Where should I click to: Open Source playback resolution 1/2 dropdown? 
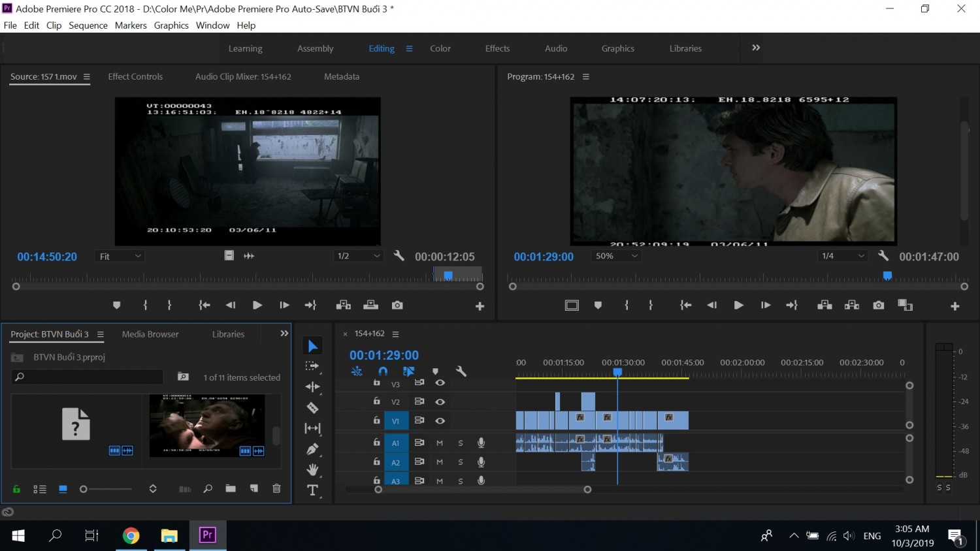(358, 256)
